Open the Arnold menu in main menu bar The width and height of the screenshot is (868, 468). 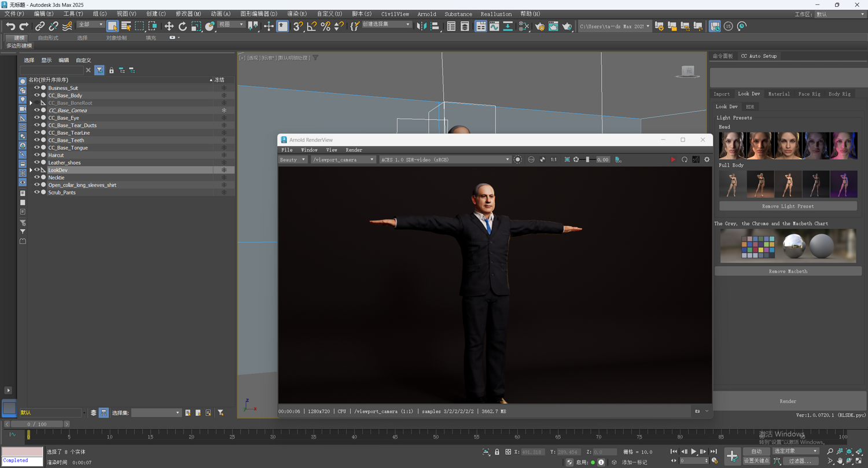click(x=426, y=14)
